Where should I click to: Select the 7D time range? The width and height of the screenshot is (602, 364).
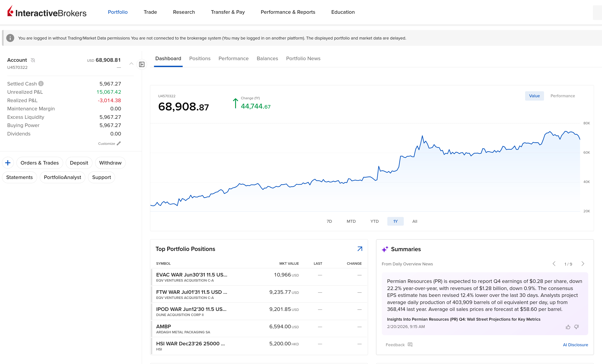tap(329, 221)
